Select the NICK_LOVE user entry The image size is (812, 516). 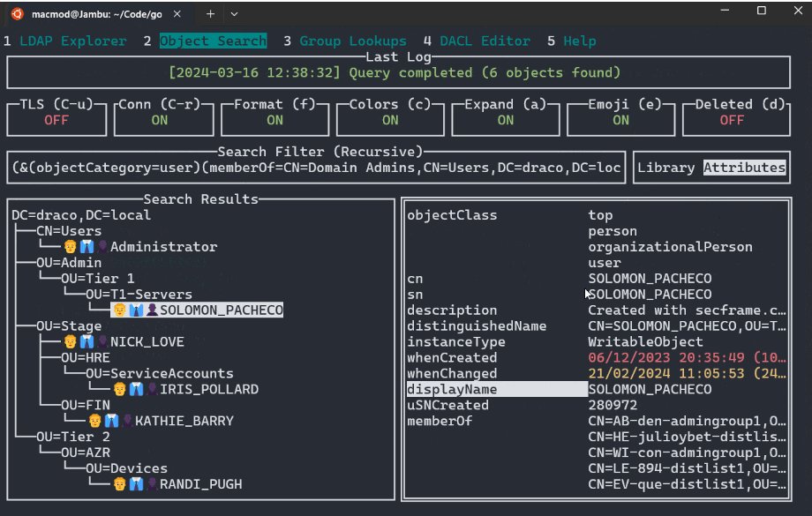click(x=147, y=341)
